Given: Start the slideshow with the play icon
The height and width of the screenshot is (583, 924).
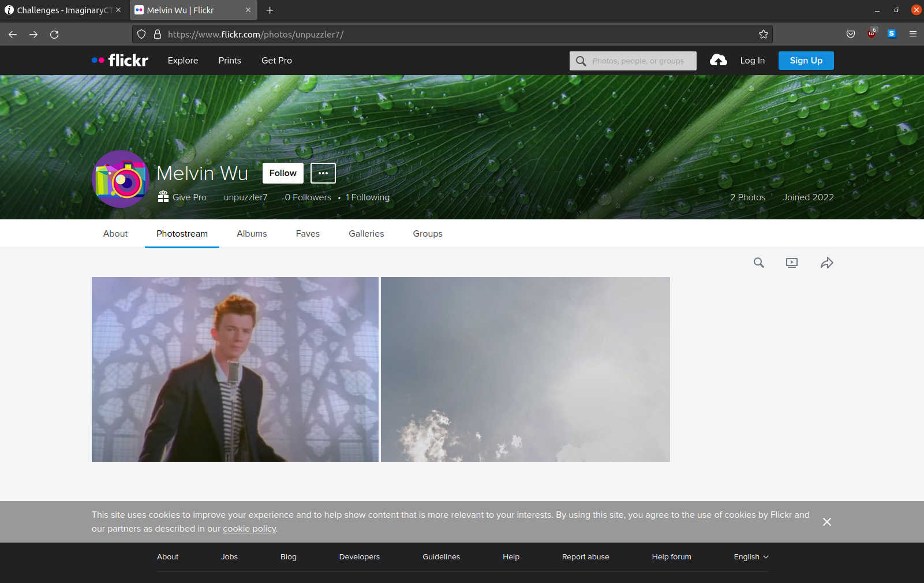Looking at the screenshot, I should pyautogui.click(x=792, y=263).
